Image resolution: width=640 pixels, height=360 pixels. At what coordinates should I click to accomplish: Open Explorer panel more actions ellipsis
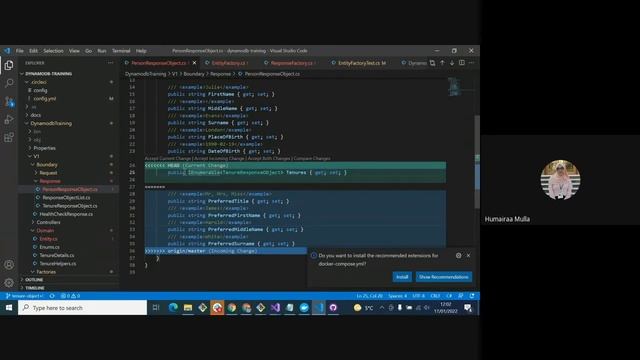pos(111,63)
